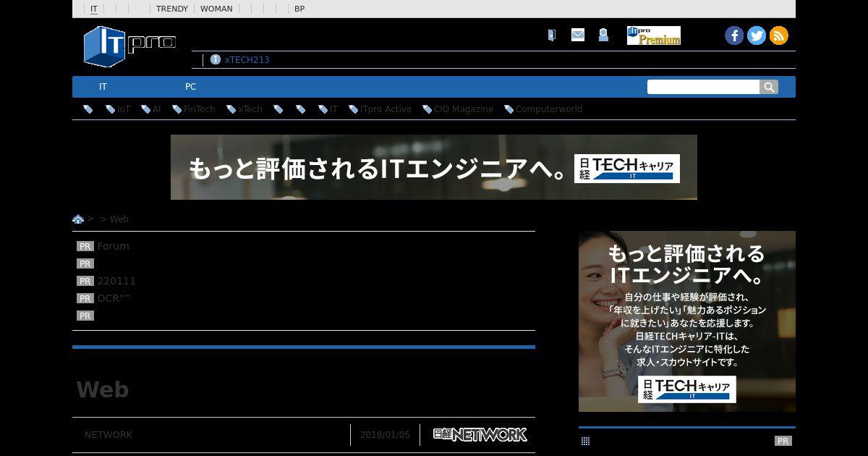
Task: Open the wide Nikkei TECH career banner
Action: click(434, 167)
